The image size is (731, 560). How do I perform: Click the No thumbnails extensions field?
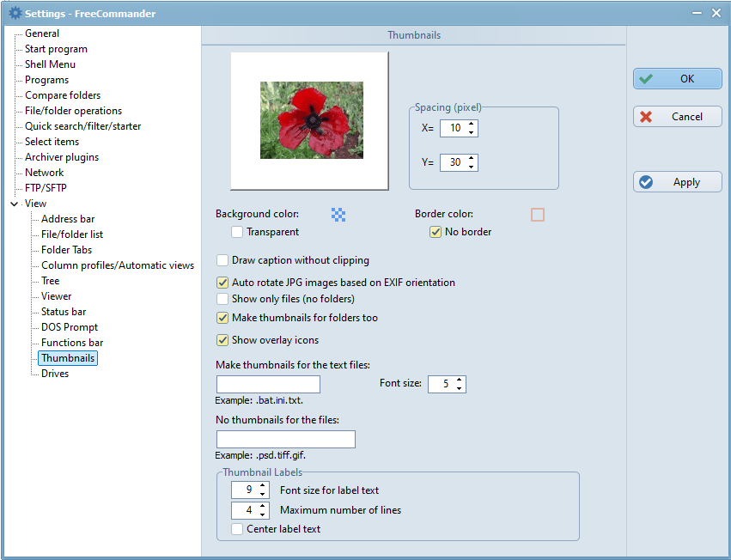286,439
